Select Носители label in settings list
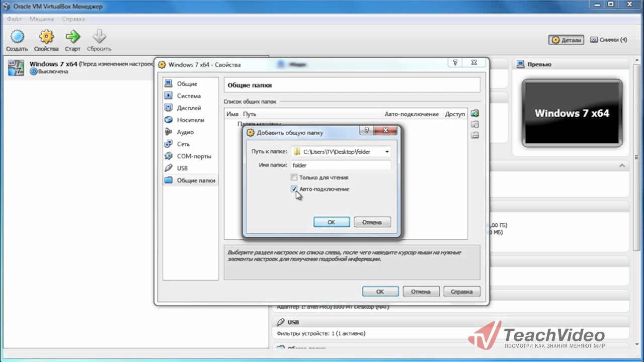This screenshot has height=362, width=644. [191, 120]
